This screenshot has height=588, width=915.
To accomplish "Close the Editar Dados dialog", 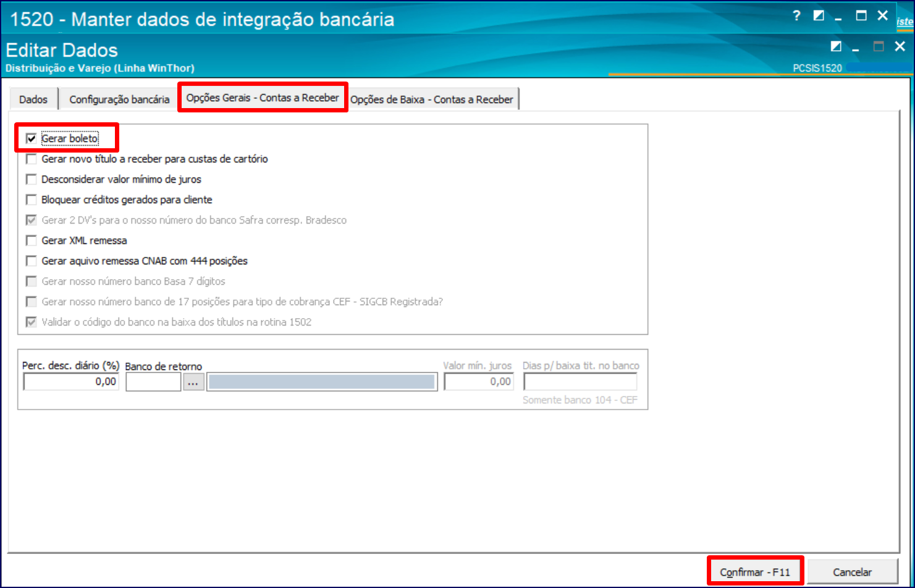I will [x=900, y=46].
